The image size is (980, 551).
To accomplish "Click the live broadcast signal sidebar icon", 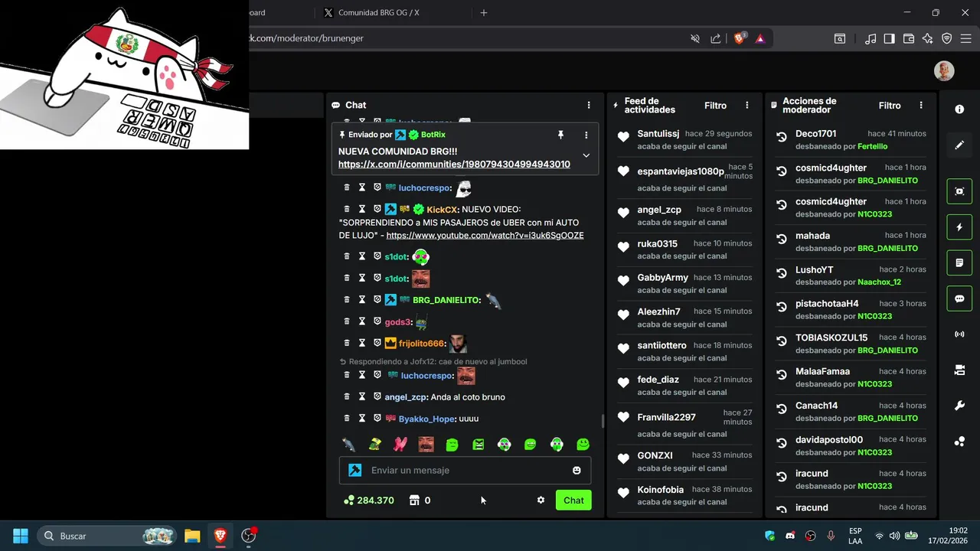I will (959, 334).
